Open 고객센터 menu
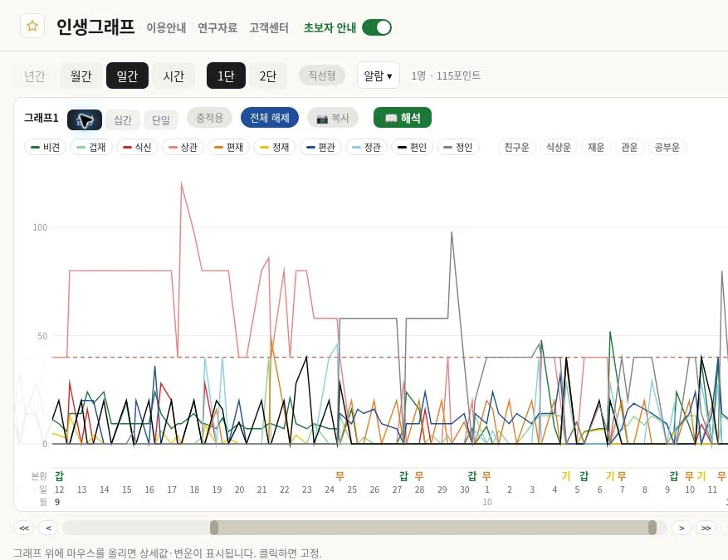This screenshot has height=560, width=728. 269,28
